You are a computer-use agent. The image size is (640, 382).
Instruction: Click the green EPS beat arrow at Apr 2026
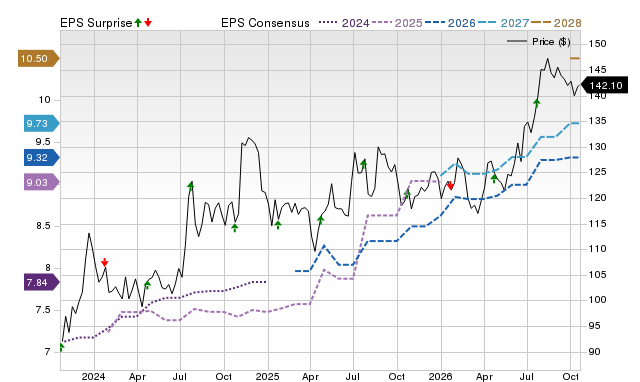point(494,178)
